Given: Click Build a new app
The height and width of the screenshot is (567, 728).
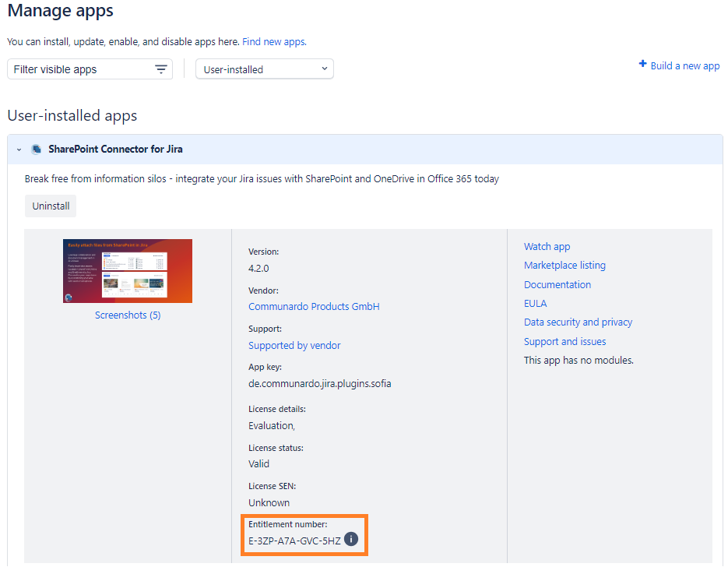Looking at the screenshot, I should pyautogui.click(x=679, y=65).
